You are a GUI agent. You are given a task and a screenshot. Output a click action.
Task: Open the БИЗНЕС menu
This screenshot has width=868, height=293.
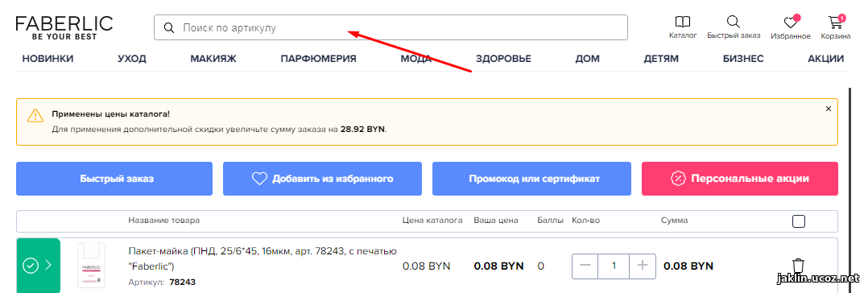click(743, 59)
